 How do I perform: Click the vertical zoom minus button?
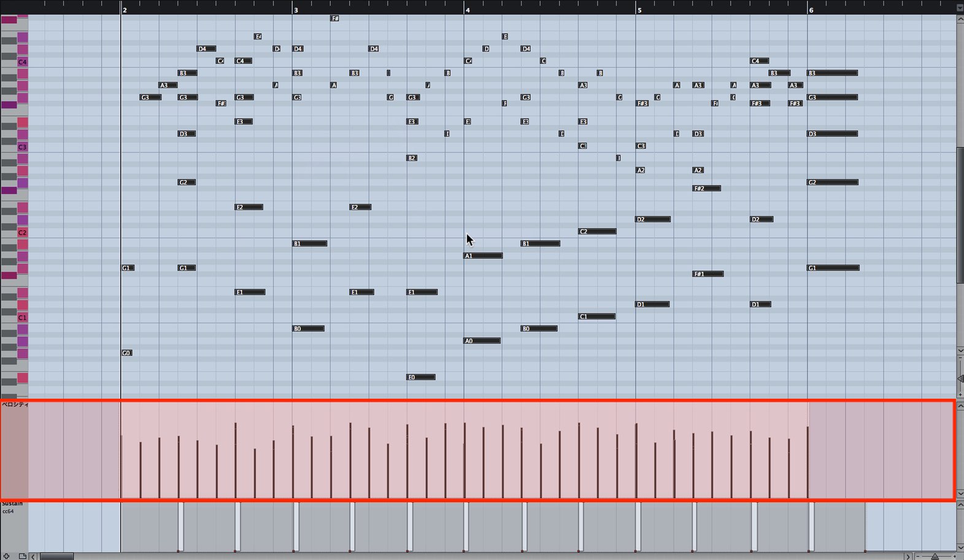pos(960,358)
